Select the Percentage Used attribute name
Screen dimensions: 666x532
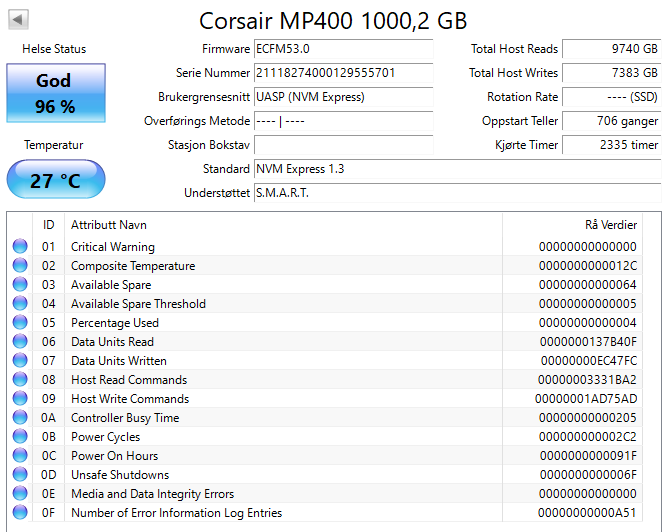coord(115,323)
